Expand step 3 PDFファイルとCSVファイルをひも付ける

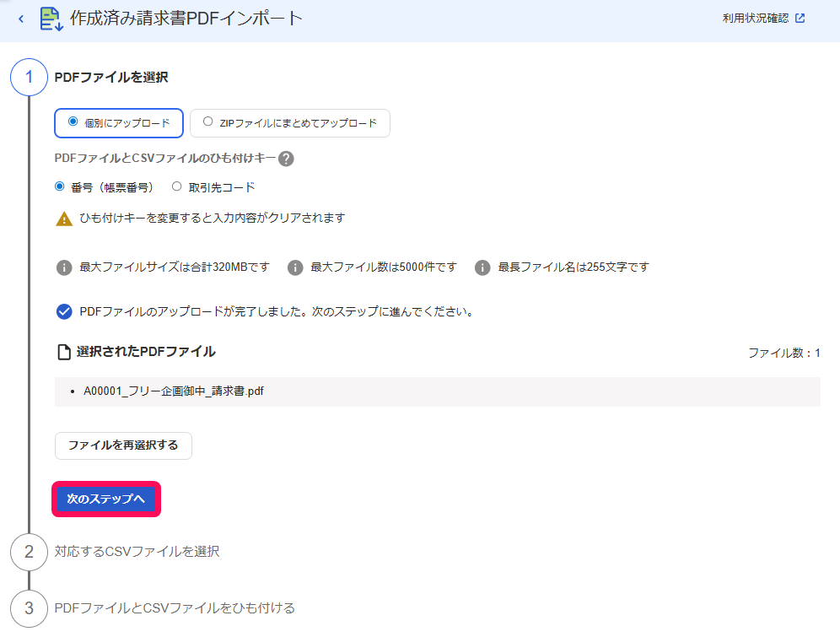(175, 608)
